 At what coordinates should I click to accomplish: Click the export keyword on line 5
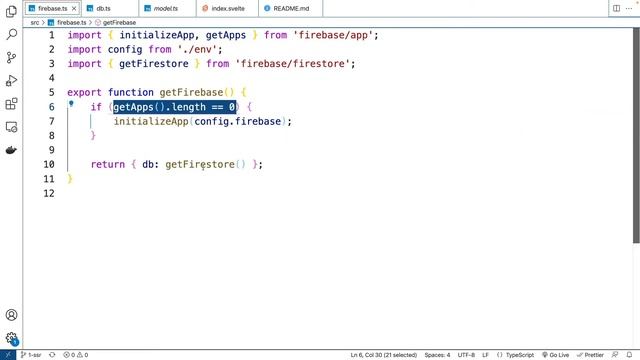click(x=84, y=93)
